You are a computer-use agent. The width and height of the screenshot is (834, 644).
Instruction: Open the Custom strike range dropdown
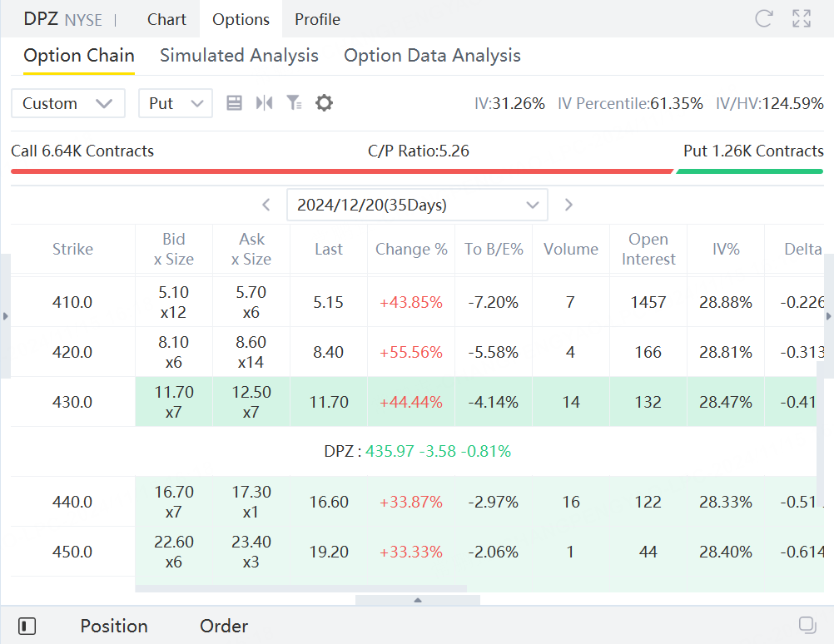67,103
